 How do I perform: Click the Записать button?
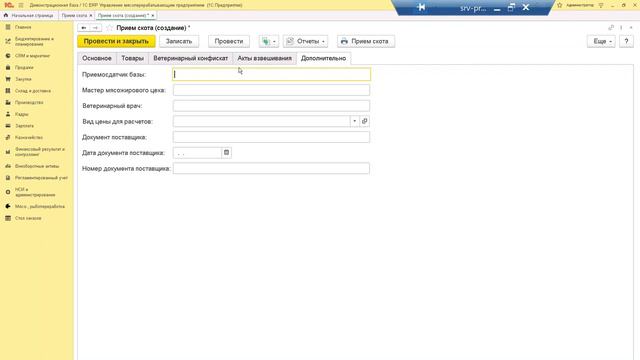pos(179,41)
